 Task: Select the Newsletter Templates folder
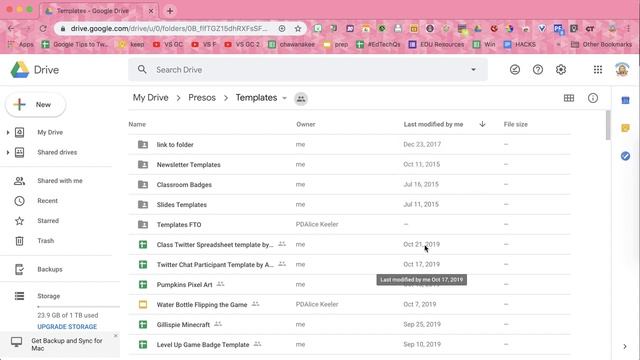coord(349,164)
